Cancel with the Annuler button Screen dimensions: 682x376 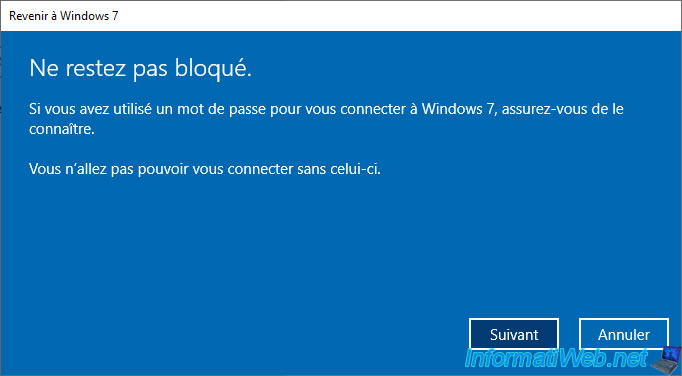click(x=624, y=334)
